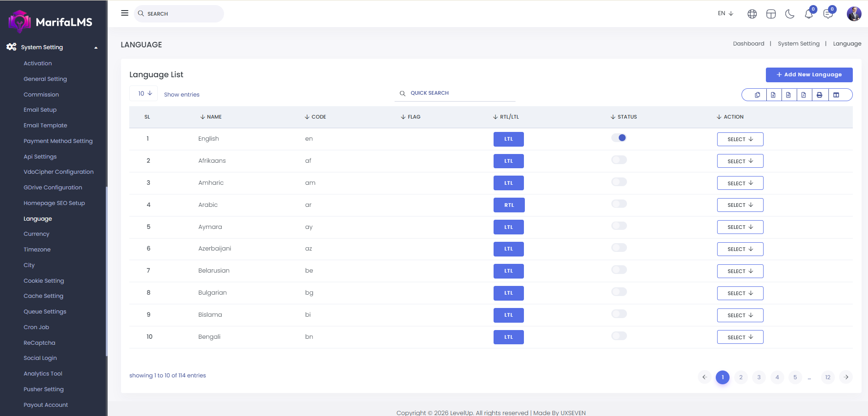The height and width of the screenshot is (416, 868).
Task: Disable the English language status toggle
Action: click(x=619, y=138)
